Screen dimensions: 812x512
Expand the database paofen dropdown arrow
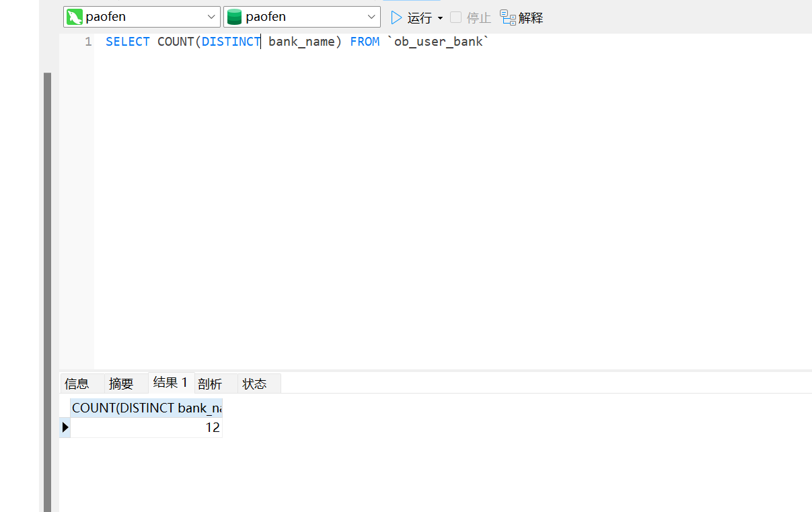click(371, 17)
